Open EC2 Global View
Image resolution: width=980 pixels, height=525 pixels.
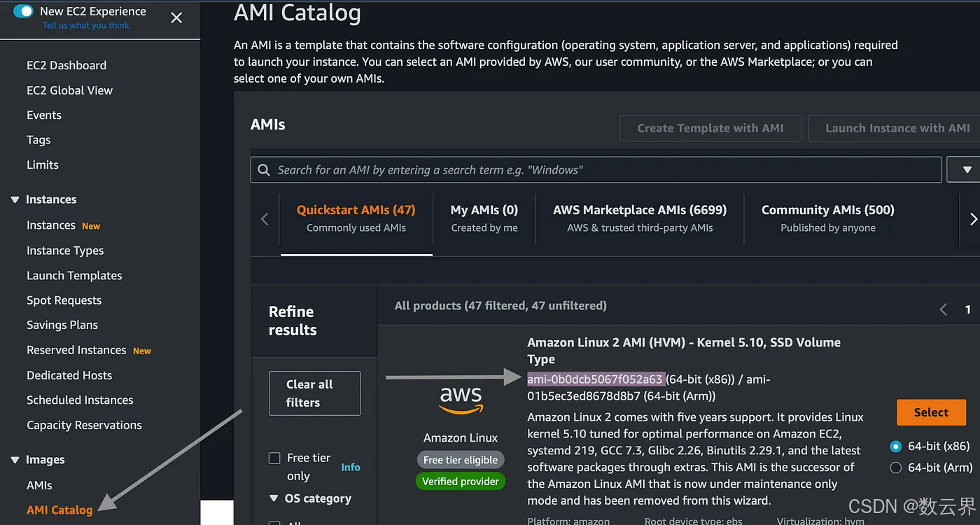coord(69,90)
